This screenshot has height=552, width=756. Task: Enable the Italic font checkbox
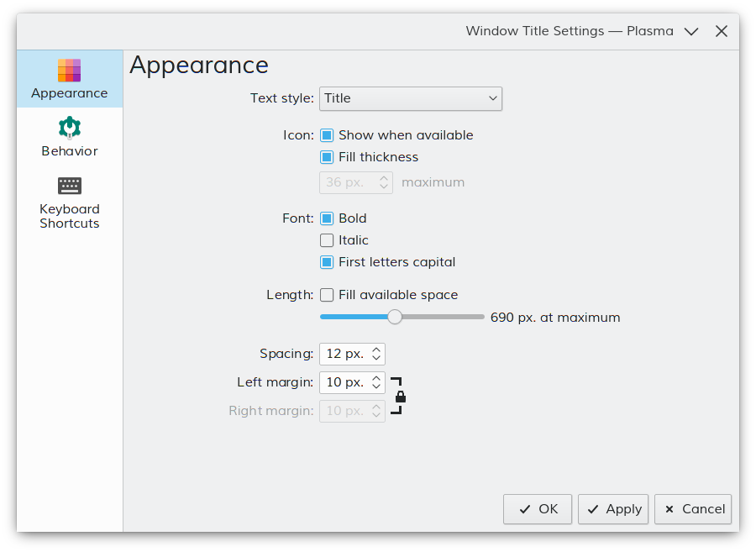(x=327, y=240)
